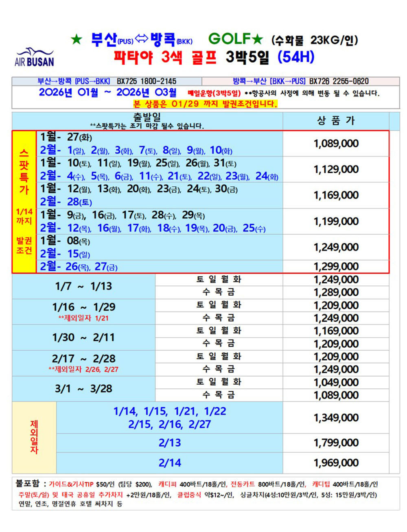Click the '제외일자' side label
407x532 pixels.
click(34, 438)
